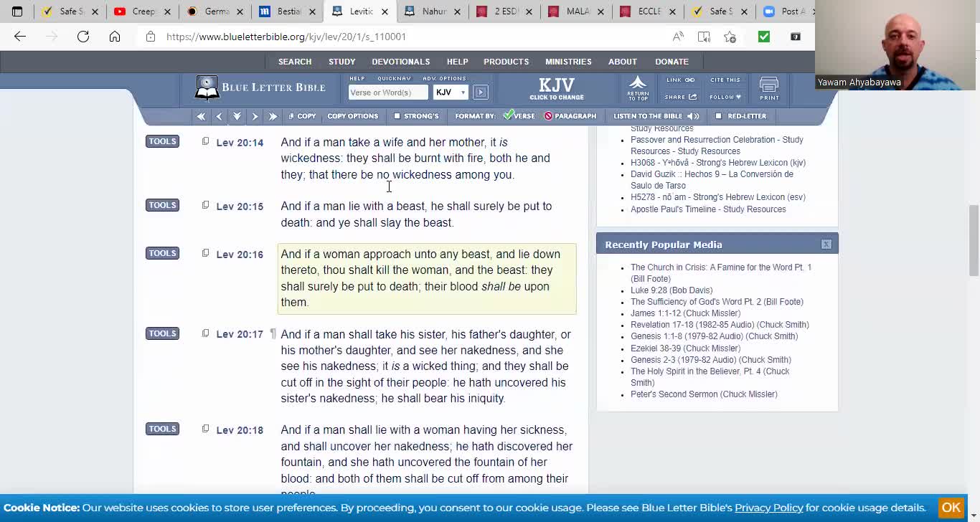Screen dimensions: 980x522
Task: Close the Recently Popular Media panel
Action: [x=826, y=245]
